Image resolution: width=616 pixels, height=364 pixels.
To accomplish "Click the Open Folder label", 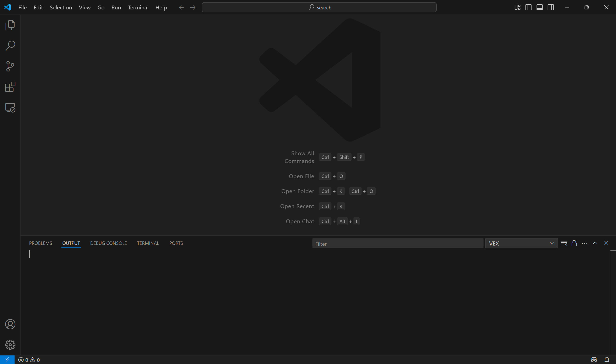I will click(298, 191).
